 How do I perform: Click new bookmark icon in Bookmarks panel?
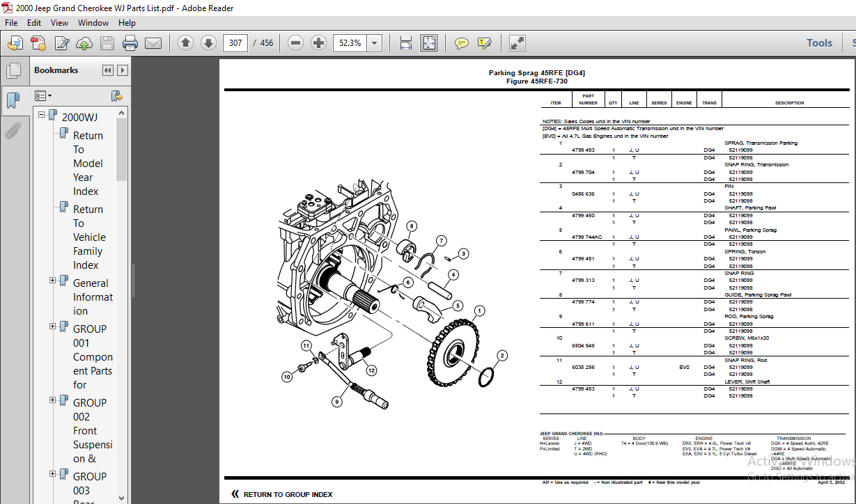[x=116, y=96]
